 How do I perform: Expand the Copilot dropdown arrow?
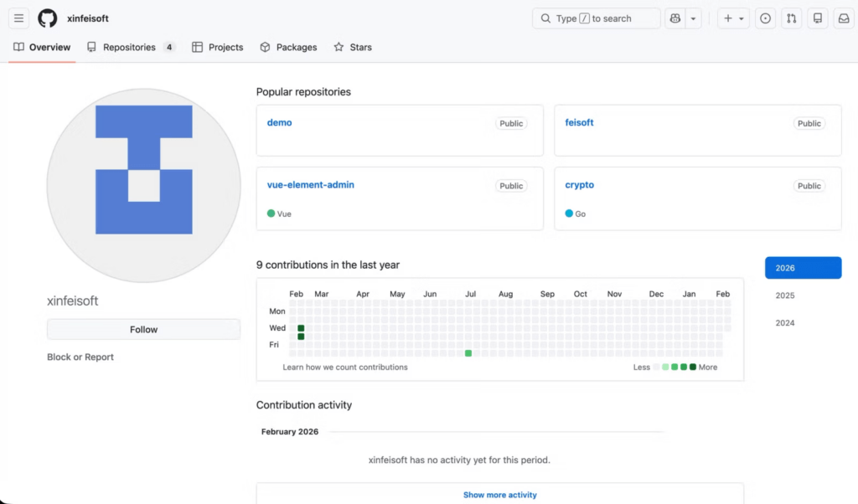[693, 18]
